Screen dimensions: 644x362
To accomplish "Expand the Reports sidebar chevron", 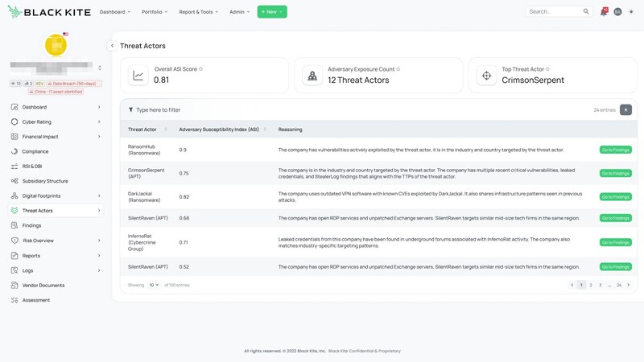I will (99, 256).
